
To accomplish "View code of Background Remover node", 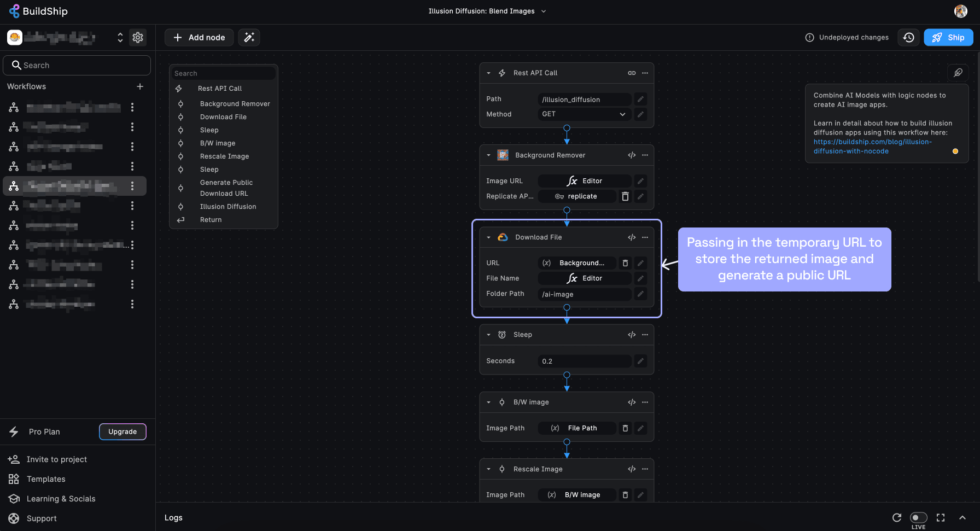I will tap(632, 155).
